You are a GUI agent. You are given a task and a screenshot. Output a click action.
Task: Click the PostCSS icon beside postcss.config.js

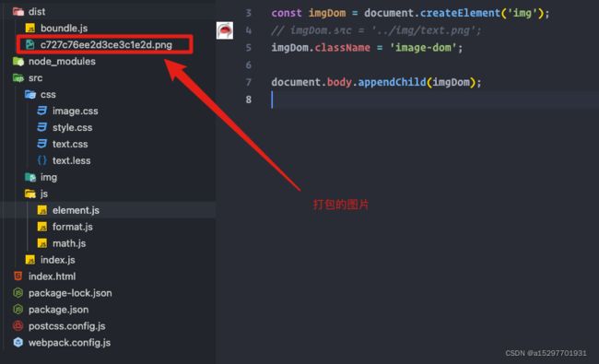tap(18, 326)
